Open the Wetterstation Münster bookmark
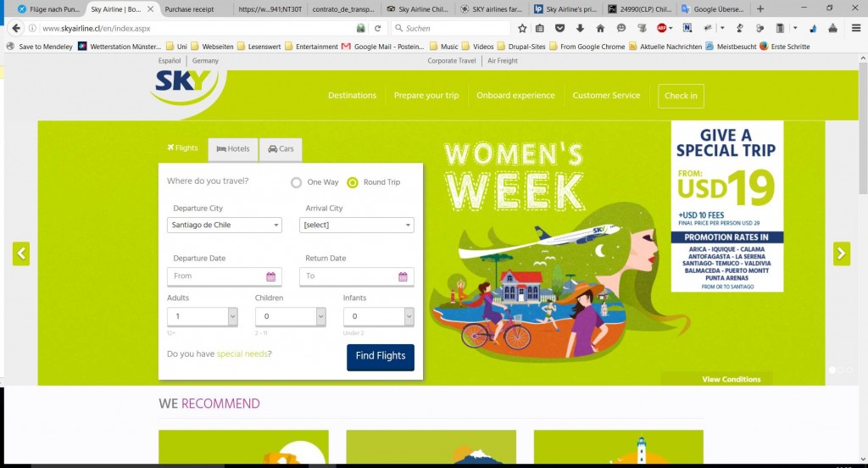 120,47
